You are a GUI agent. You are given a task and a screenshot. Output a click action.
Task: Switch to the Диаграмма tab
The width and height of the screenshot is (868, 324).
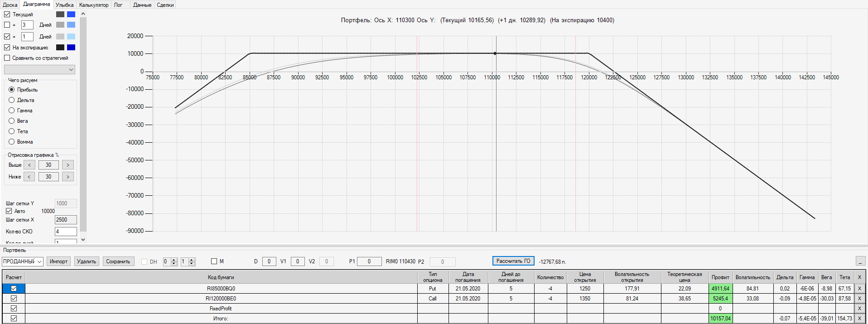(37, 4)
